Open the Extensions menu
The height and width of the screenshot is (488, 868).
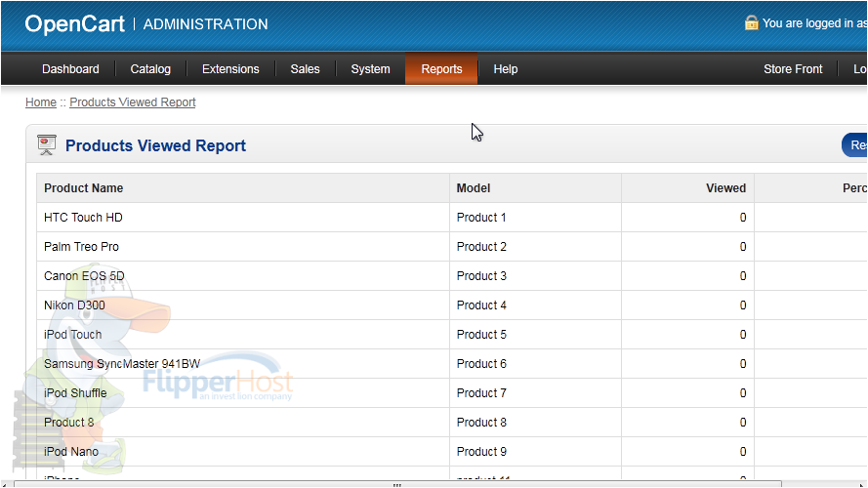tap(230, 69)
